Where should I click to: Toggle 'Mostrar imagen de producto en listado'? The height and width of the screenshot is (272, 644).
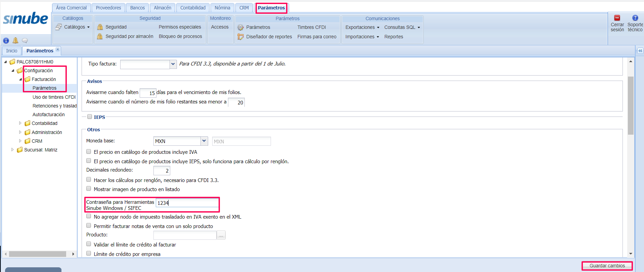point(89,189)
